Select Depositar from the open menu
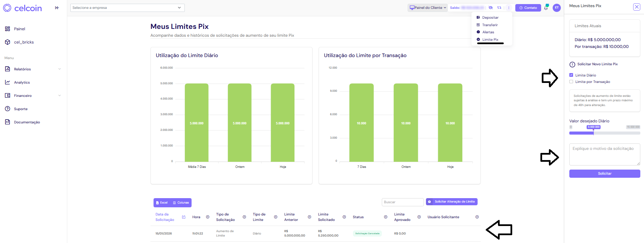This screenshot has height=243, width=644. tap(490, 18)
